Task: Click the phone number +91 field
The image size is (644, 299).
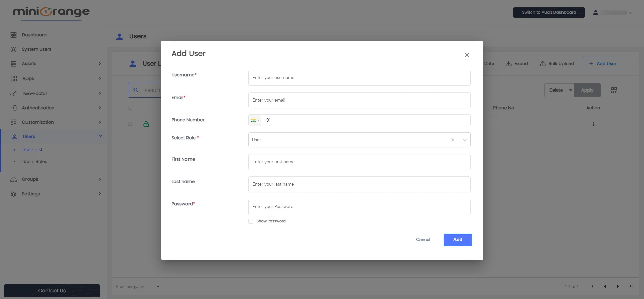Action: tap(366, 120)
